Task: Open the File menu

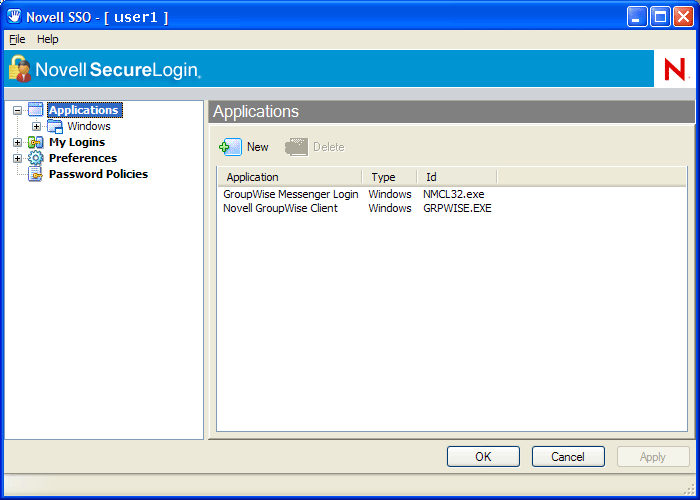Action: [17, 39]
